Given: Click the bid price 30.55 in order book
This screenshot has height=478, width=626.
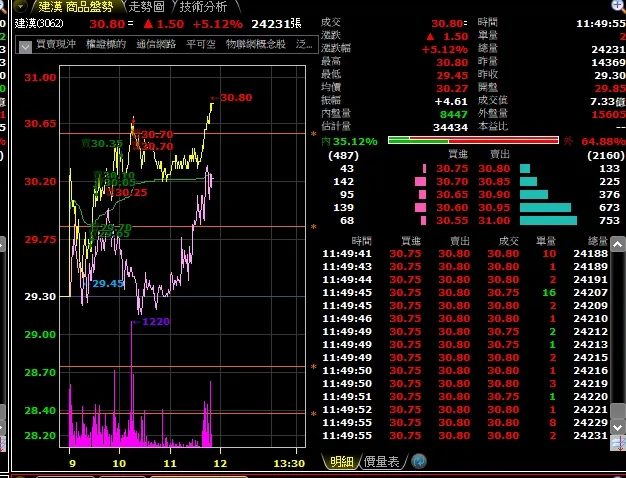Looking at the screenshot, I should (452, 220).
